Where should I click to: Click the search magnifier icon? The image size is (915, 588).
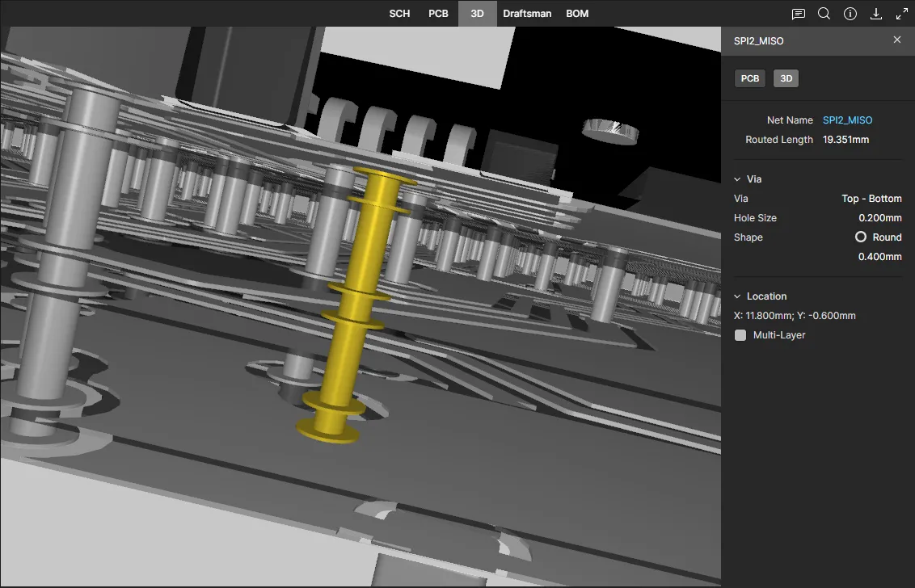click(x=824, y=14)
